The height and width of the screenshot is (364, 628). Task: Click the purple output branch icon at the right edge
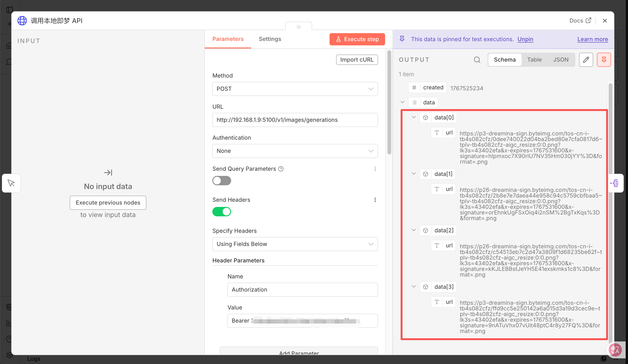pyautogui.click(x=614, y=183)
